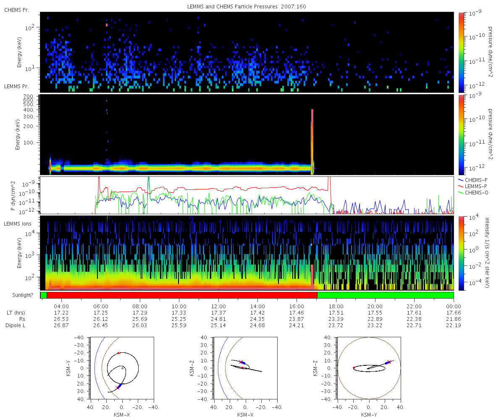Viewport: 504px width, 420px height.
Task: Click the red dot atop KSM-X/KSM-Y orbit
Action: (x=118, y=353)
